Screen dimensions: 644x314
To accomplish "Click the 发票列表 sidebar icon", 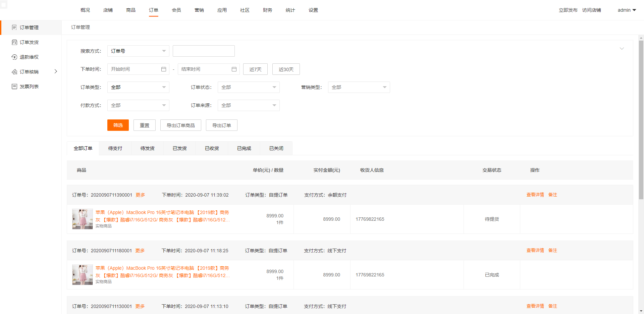I will click(x=14, y=87).
